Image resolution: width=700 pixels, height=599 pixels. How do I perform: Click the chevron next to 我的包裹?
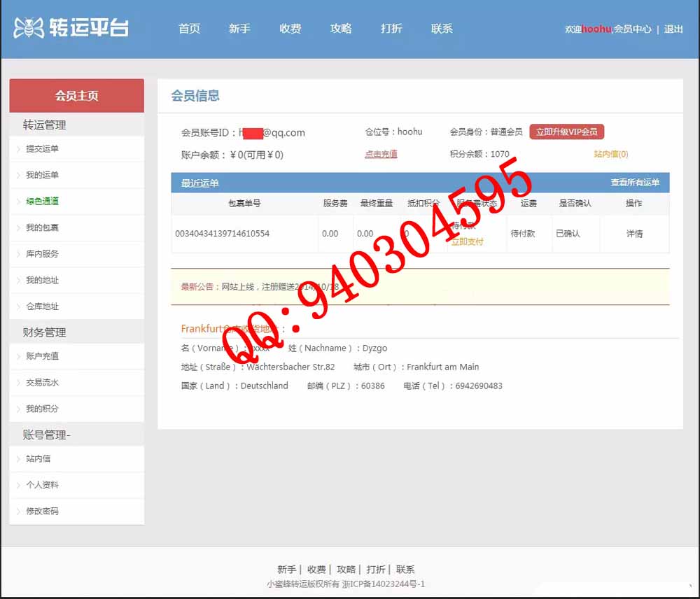[18, 227]
